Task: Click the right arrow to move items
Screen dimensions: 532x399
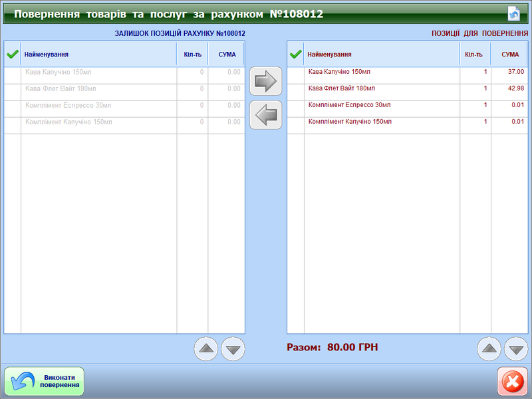Action: click(x=265, y=81)
